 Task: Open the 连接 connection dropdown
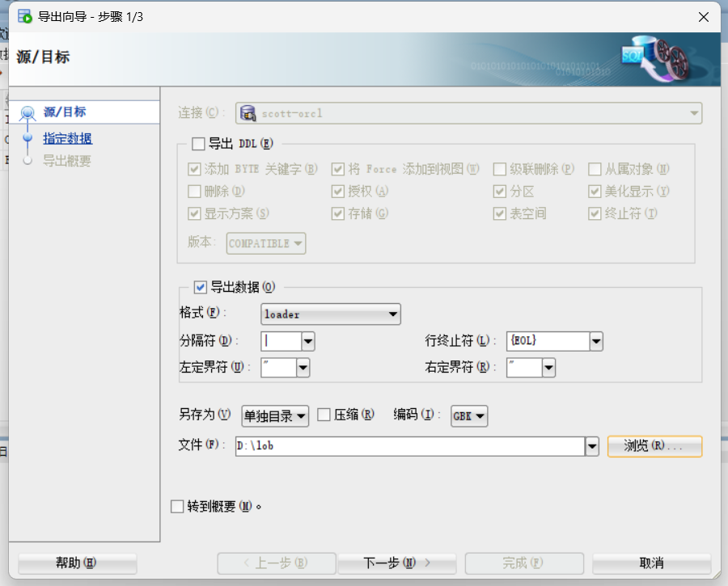tap(694, 113)
